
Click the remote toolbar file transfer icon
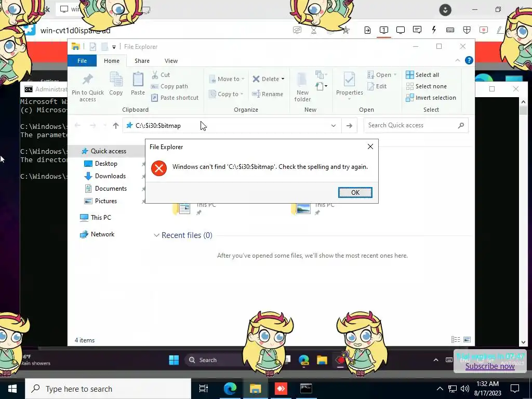(367, 30)
